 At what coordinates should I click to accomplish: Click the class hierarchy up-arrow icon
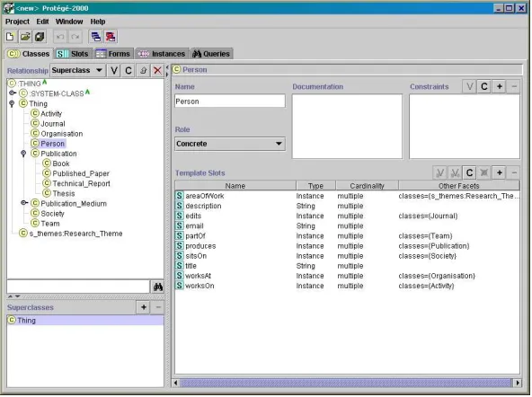(x=143, y=71)
